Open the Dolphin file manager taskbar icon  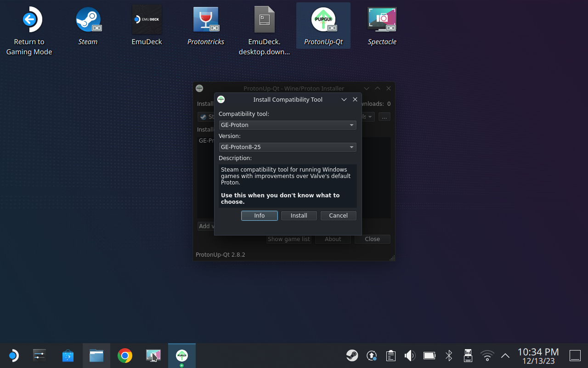(96, 356)
